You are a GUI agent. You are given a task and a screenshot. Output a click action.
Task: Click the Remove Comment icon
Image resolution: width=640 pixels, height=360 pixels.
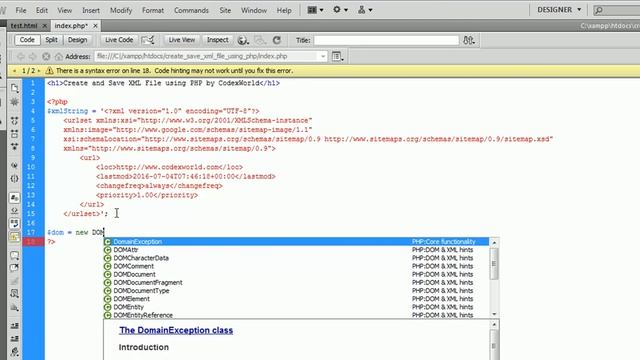pos(15,268)
